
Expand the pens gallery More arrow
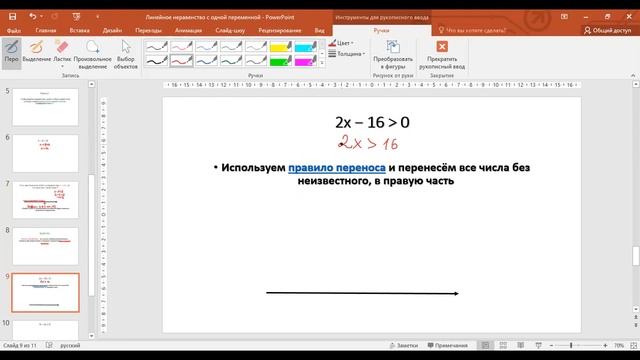pos(322,63)
